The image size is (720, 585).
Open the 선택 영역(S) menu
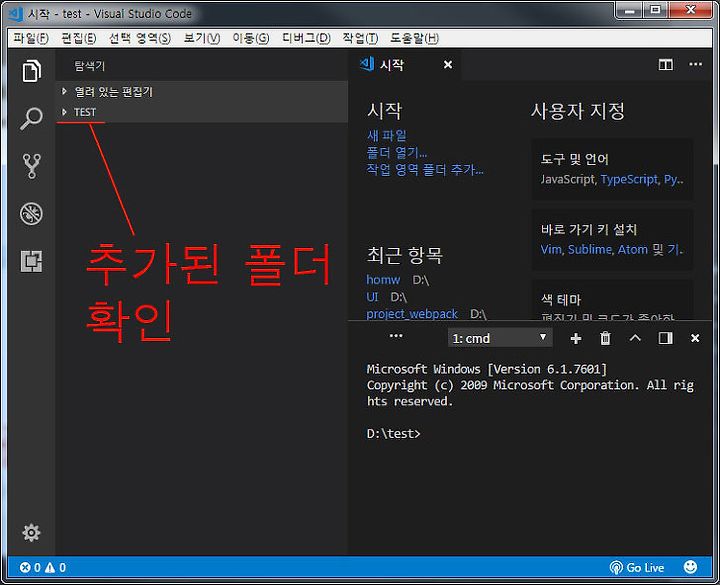tap(140, 38)
